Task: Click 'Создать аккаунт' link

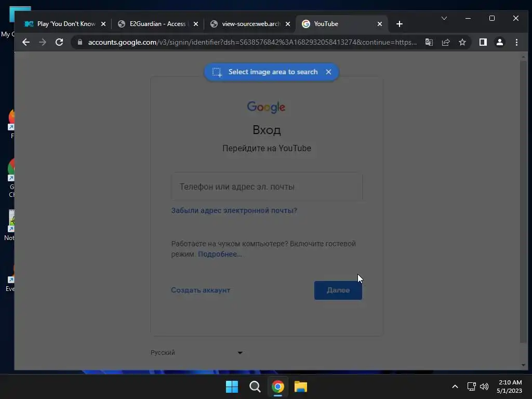Action: point(201,290)
